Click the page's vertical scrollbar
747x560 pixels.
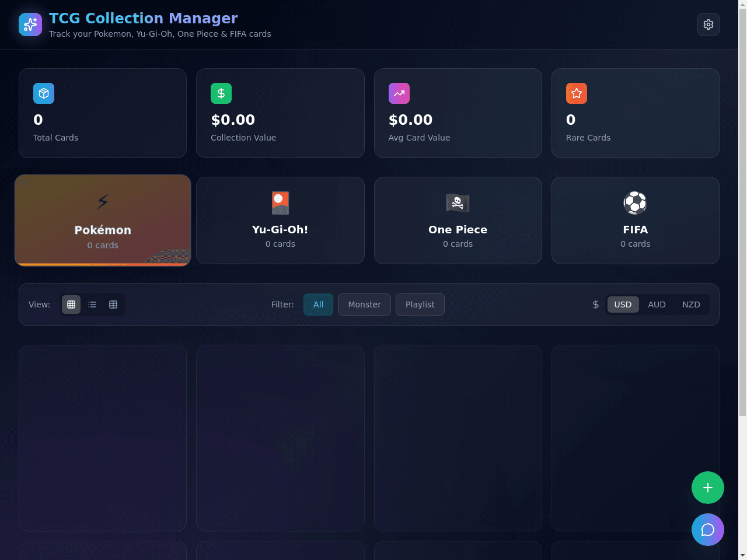pyautogui.click(x=742, y=213)
